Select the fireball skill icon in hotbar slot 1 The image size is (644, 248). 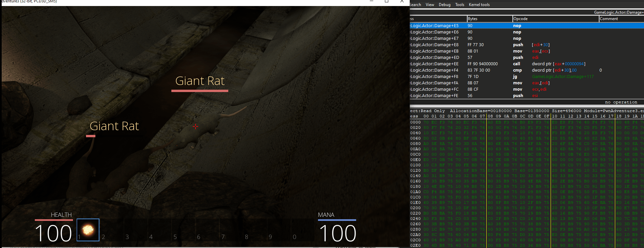88,230
